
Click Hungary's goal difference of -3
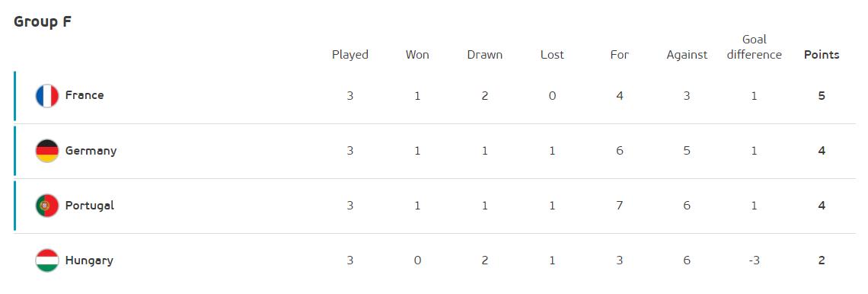coord(754,260)
